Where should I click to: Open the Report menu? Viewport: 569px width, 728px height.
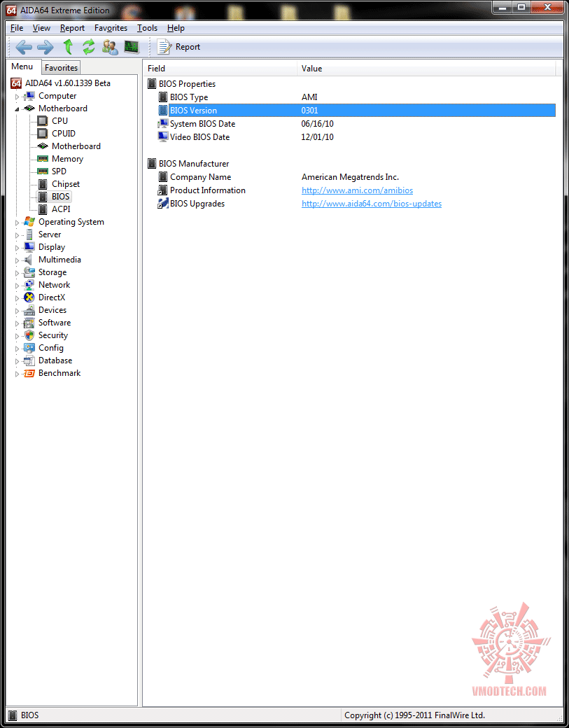pyautogui.click(x=72, y=28)
